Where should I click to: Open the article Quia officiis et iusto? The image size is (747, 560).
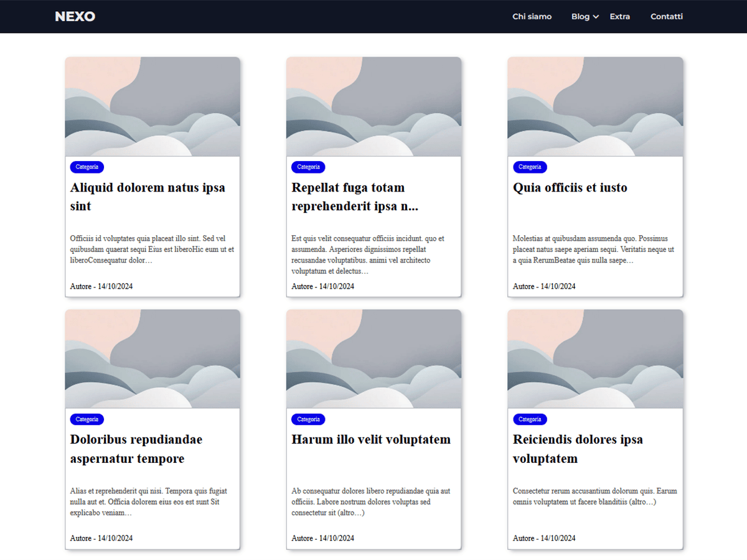point(570,187)
